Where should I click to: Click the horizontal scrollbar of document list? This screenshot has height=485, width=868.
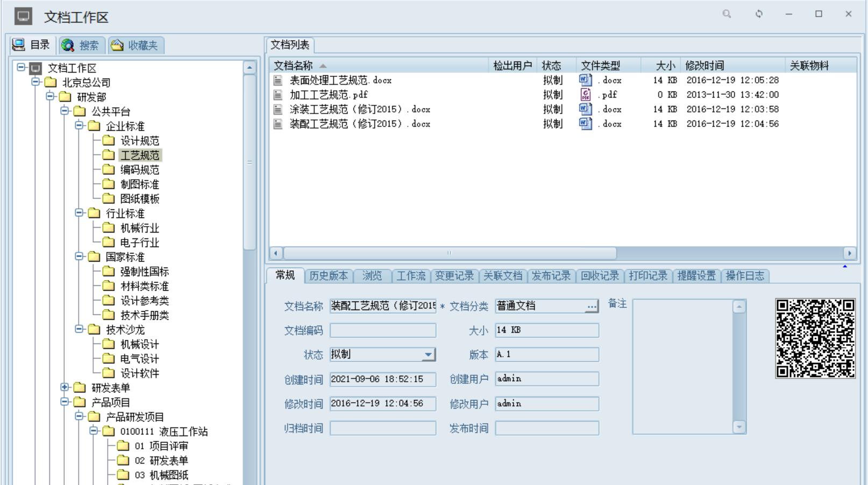pyautogui.click(x=450, y=253)
